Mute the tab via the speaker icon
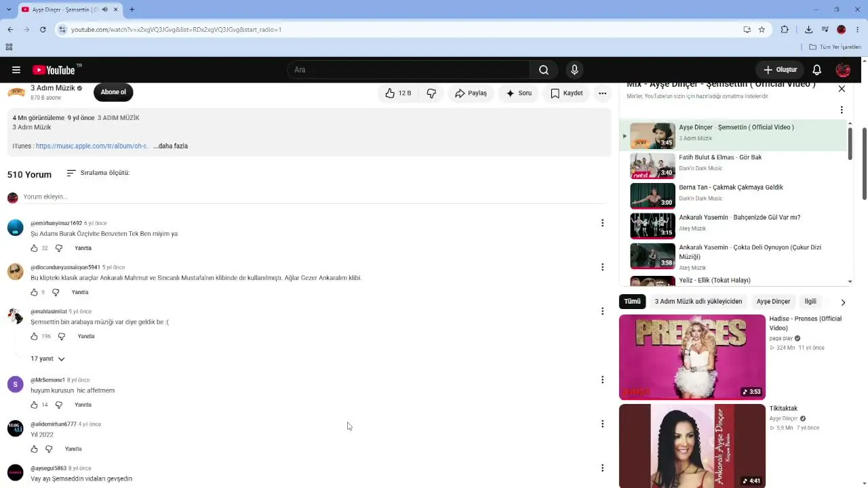This screenshot has width=868, height=488. click(x=104, y=9)
